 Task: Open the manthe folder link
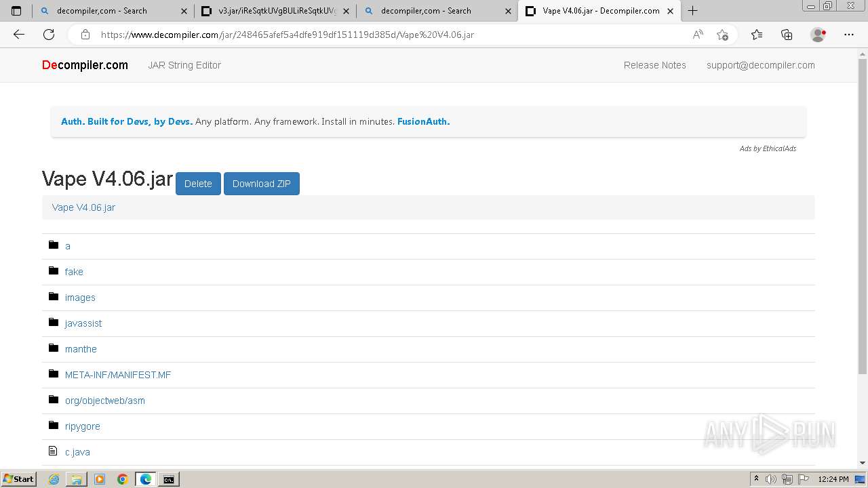(x=81, y=349)
